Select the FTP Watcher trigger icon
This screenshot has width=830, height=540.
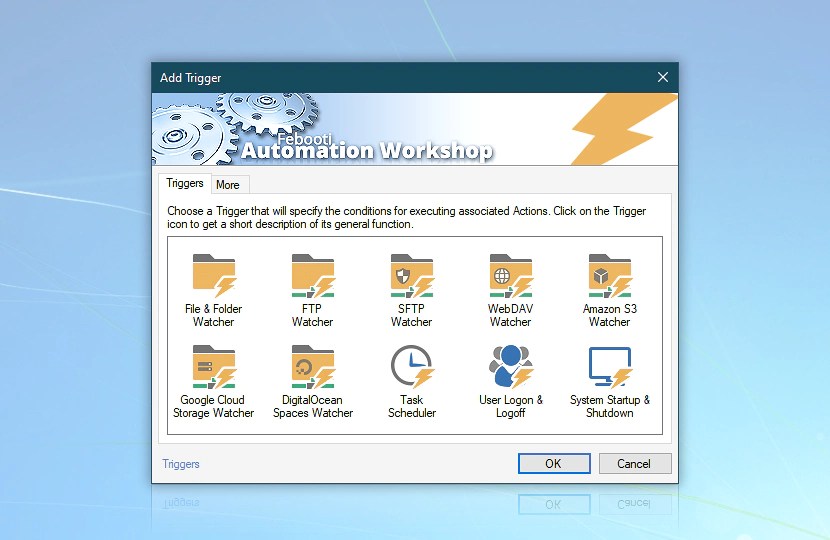pyautogui.click(x=313, y=275)
